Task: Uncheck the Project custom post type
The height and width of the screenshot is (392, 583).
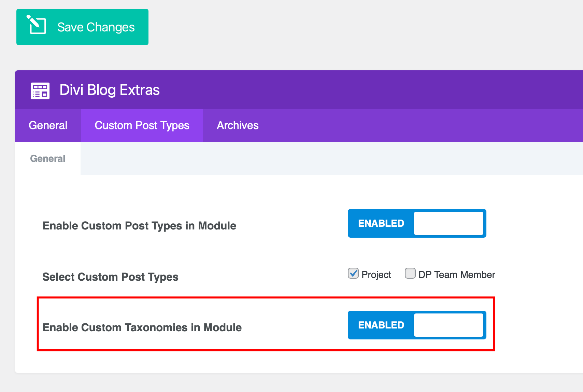Action: click(x=353, y=274)
